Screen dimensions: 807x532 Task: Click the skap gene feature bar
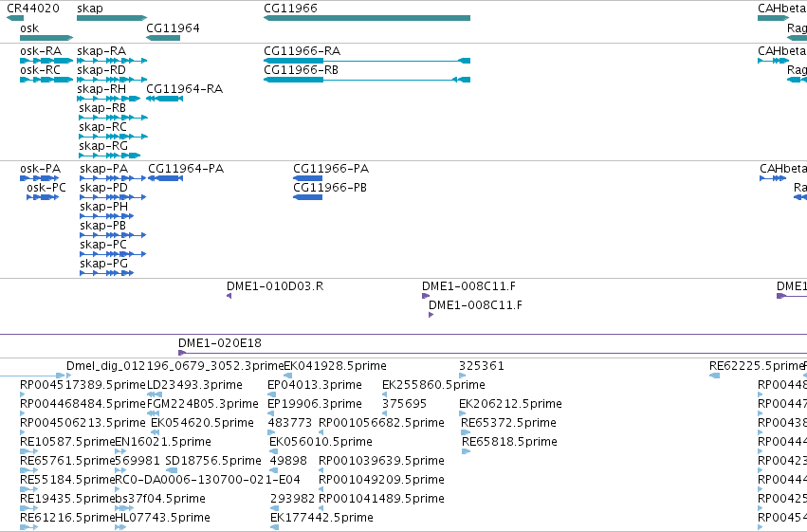point(112,18)
